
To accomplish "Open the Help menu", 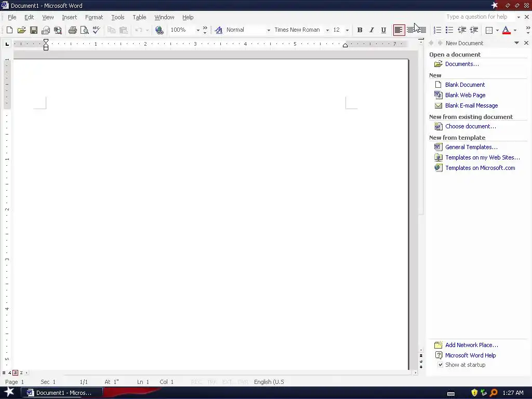I will click(x=188, y=17).
